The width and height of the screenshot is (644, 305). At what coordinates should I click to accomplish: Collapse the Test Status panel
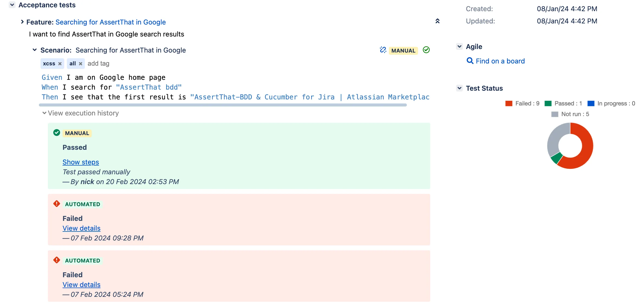[459, 88]
